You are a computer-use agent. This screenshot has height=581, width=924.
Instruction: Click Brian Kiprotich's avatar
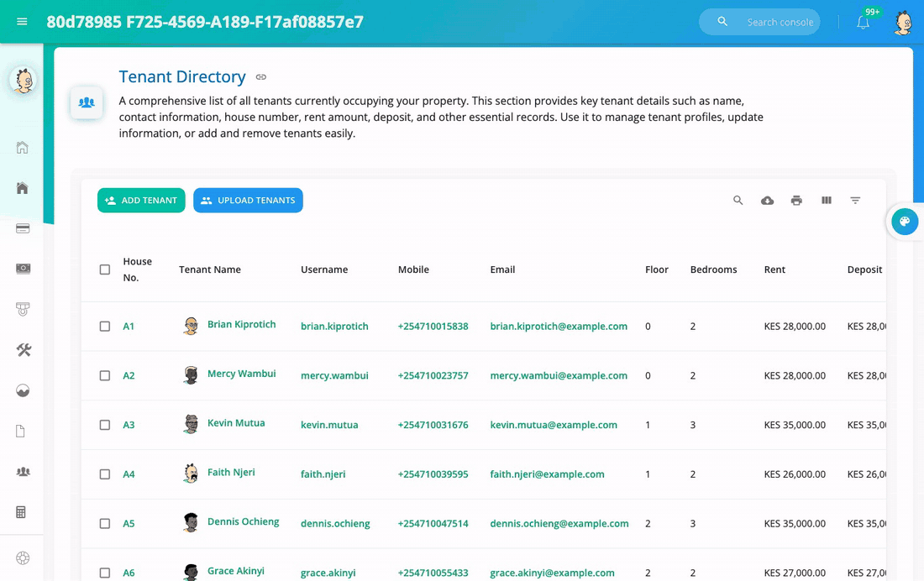click(191, 326)
